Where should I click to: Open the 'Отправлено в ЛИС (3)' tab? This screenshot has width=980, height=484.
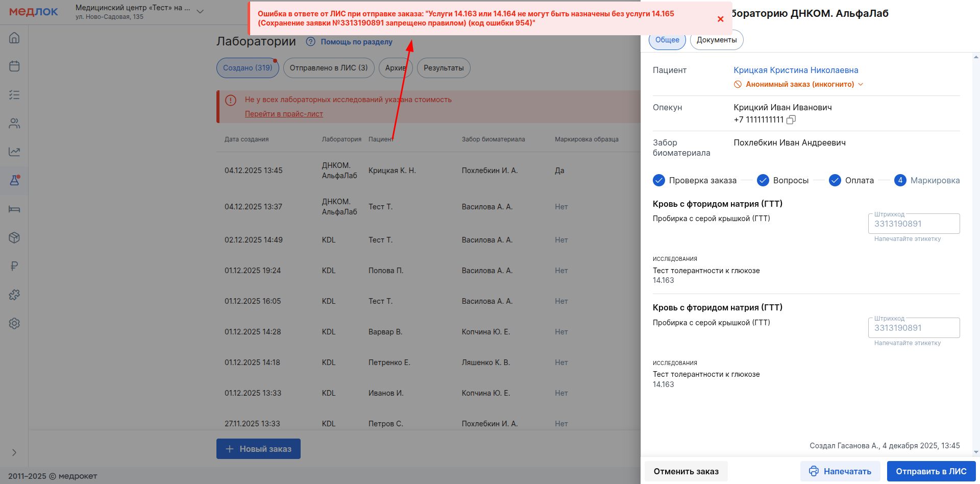328,68
